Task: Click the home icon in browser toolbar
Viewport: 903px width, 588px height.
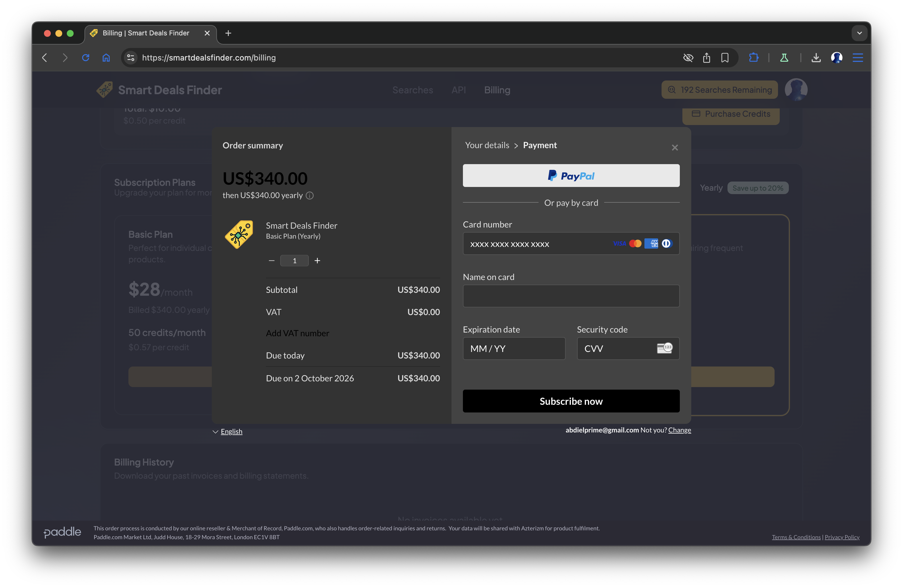Action: coord(106,58)
